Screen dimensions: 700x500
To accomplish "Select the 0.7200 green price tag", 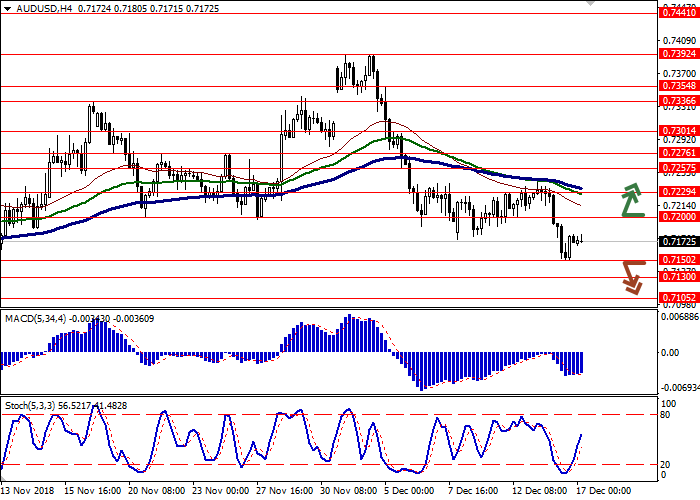I will pos(677,216).
